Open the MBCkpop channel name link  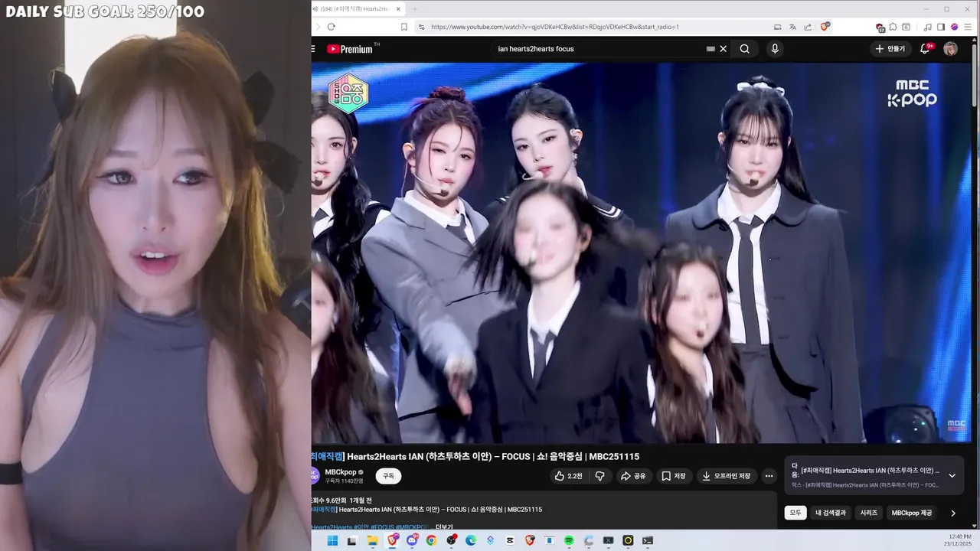(x=340, y=472)
